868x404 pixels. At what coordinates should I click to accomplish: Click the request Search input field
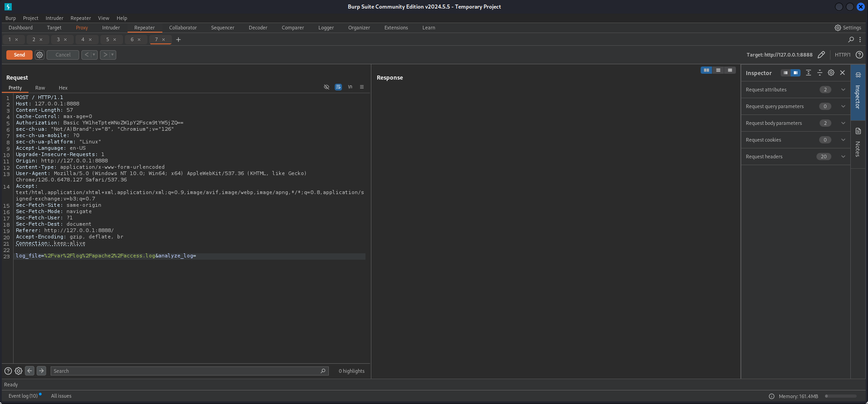pyautogui.click(x=185, y=371)
